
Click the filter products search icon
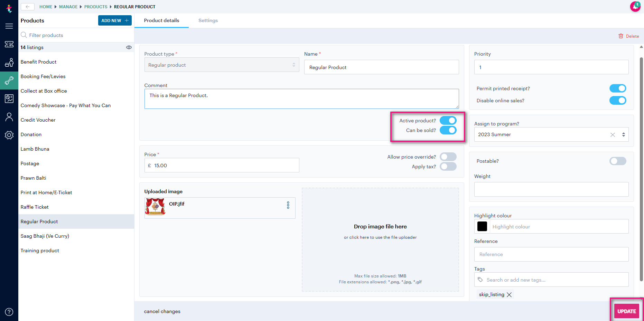click(24, 35)
